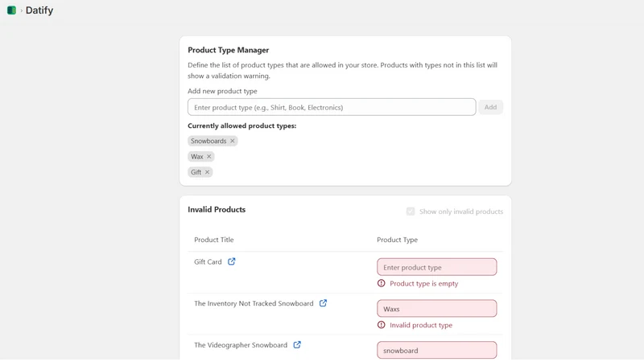Click the Currently allowed product types label
This screenshot has height=362, width=644.
(x=242, y=125)
